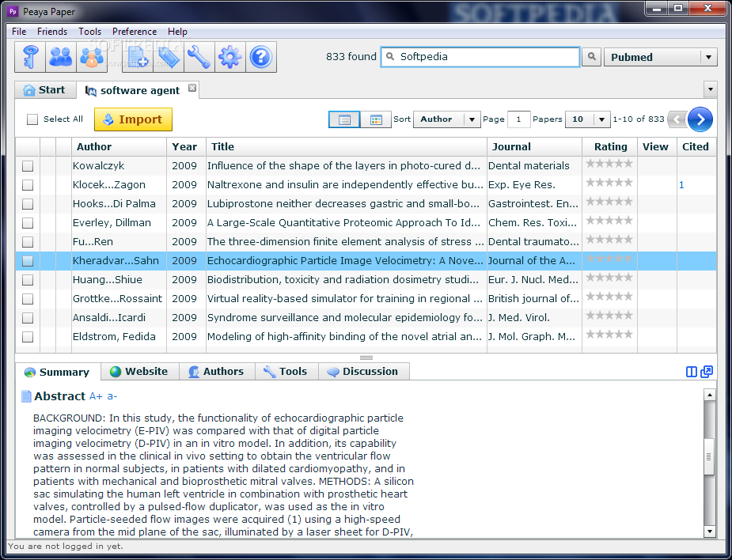This screenshot has width=732, height=560.
Task: Rate the Fu...Ren paper with stars
Action: pos(609,240)
